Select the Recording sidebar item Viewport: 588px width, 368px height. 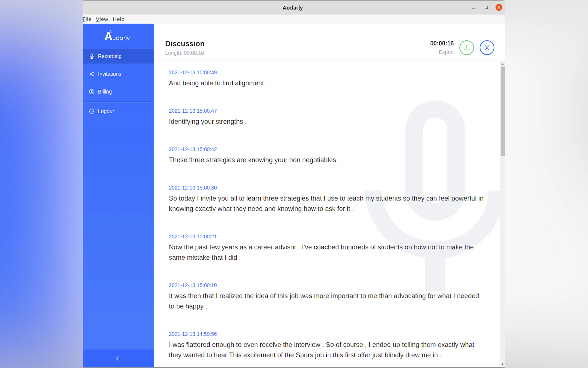[110, 56]
